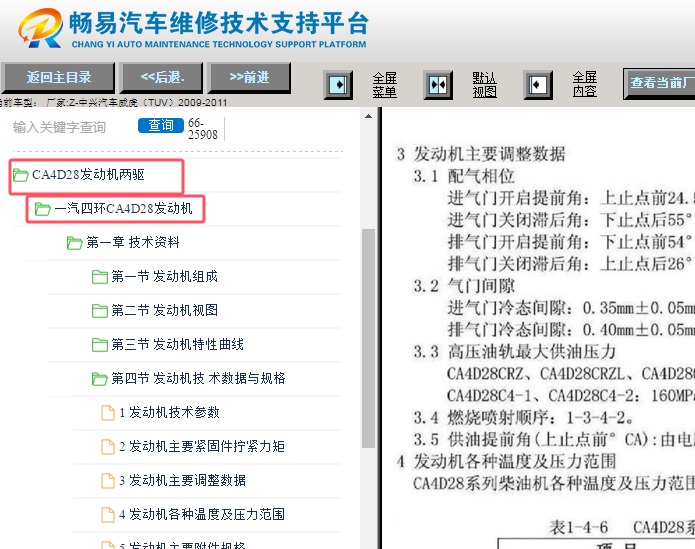
Task: Click the 默认视图 text label
Action: point(484,85)
